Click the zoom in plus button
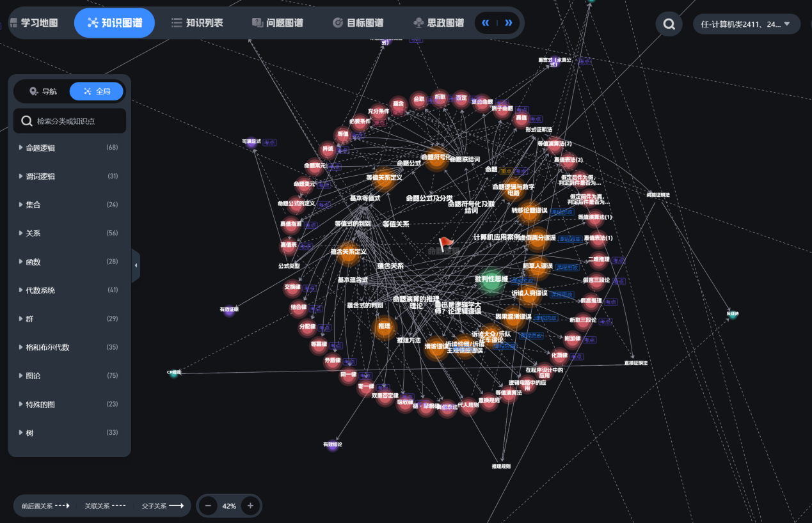This screenshot has width=812, height=523. click(250, 506)
